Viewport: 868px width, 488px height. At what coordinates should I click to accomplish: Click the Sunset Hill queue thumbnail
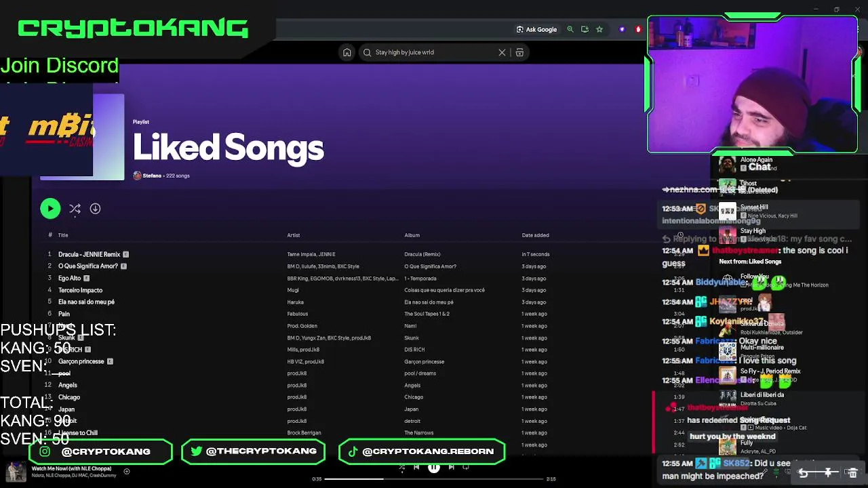[728, 211]
